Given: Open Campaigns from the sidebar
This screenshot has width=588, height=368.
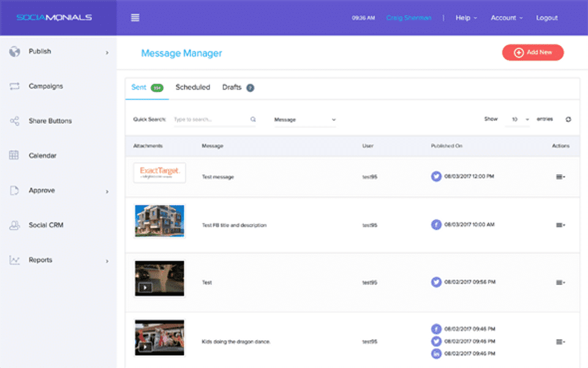Looking at the screenshot, I should [46, 86].
